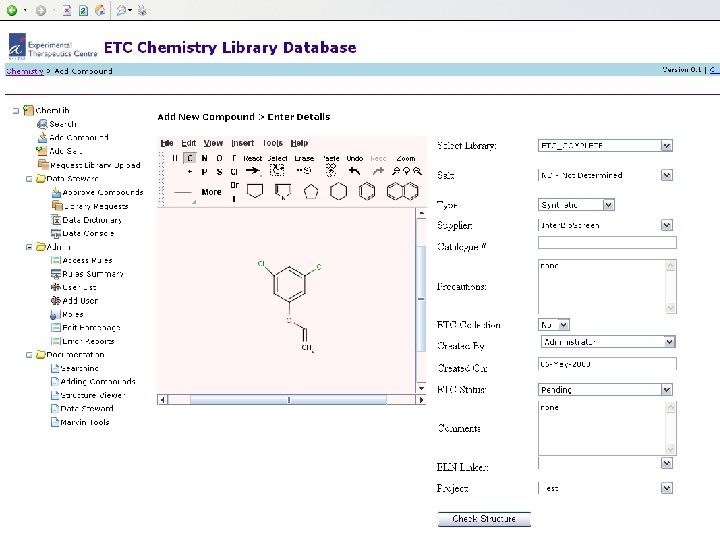Open the Project dropdown
This screenshot has height=540, width=720.
point(667,488)
